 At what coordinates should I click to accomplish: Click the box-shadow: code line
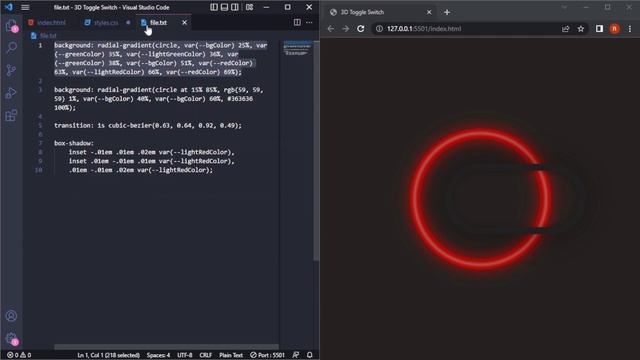point(74,143)
